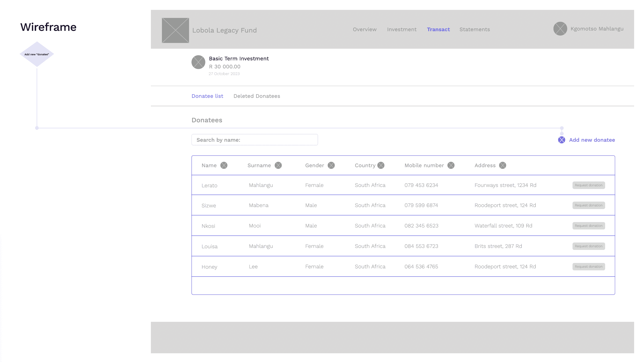Image resolution: width=644 pixels, height=362 pixels.
Task: Click the sort icon beside Gender column
Action: [331, 165]
